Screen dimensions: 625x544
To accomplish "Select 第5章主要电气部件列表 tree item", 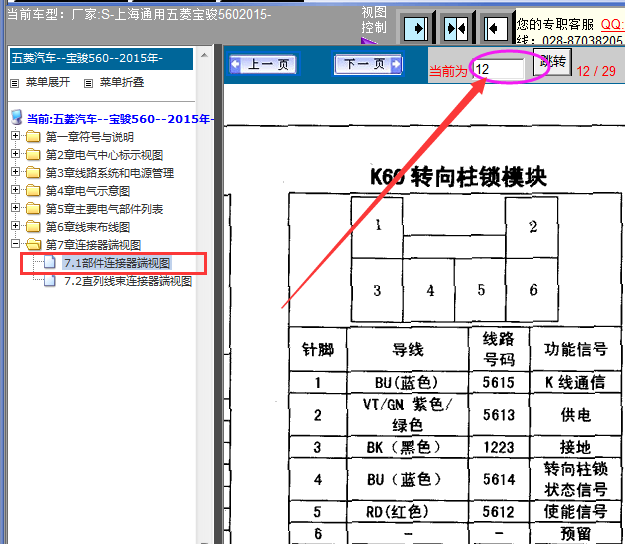I will pos(104,209).
